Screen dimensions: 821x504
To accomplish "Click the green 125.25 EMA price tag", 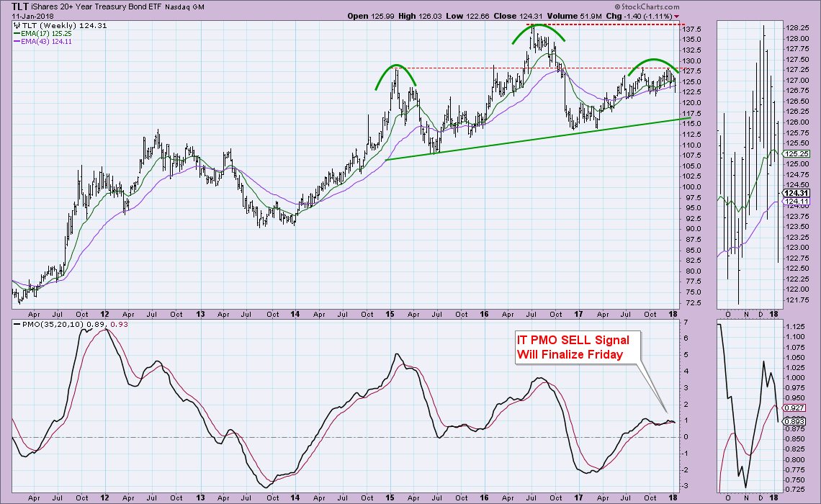I will pos(797,154).
